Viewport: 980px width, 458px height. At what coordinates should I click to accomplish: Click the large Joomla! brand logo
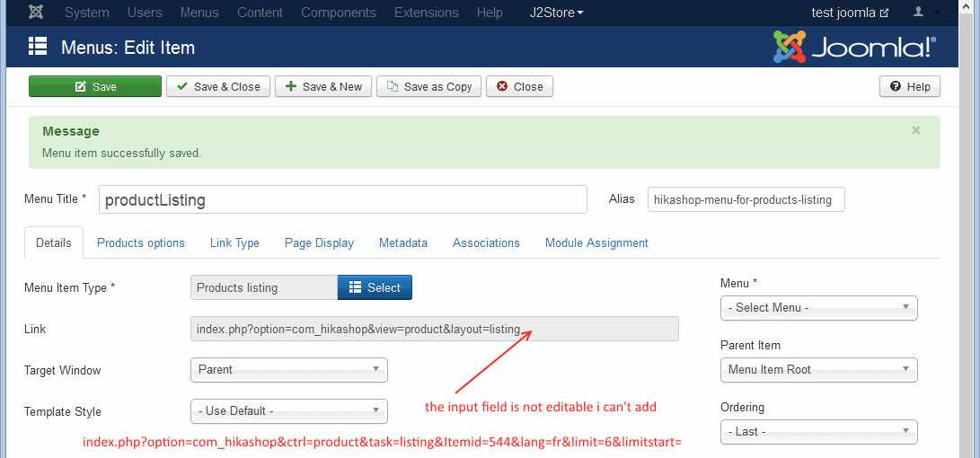[854, 47]
